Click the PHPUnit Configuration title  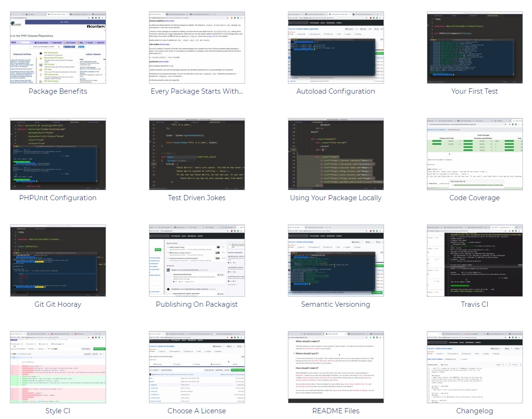(x=58, y=198)
